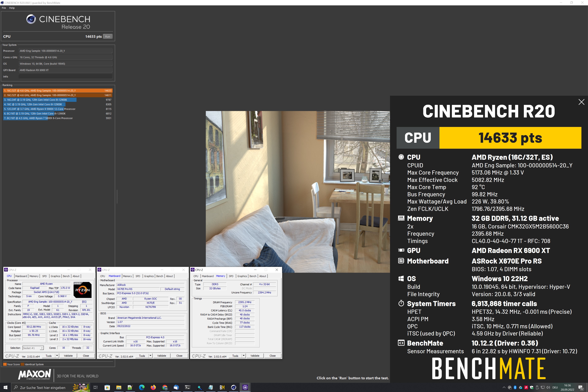The height and width of the screenshot is (392, 588).
Task: Open the Cinebench File menu
Action: pos(4,8)
